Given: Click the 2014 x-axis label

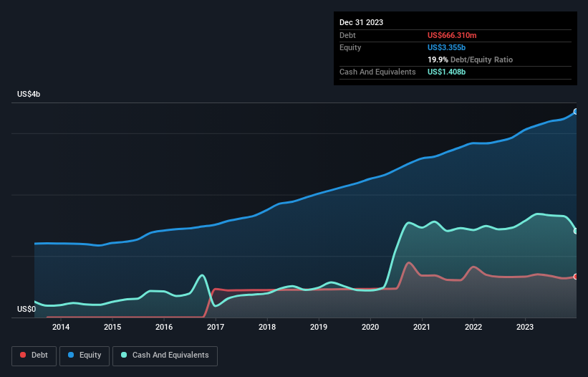Looking at the screenshot, I should (61, 327).
